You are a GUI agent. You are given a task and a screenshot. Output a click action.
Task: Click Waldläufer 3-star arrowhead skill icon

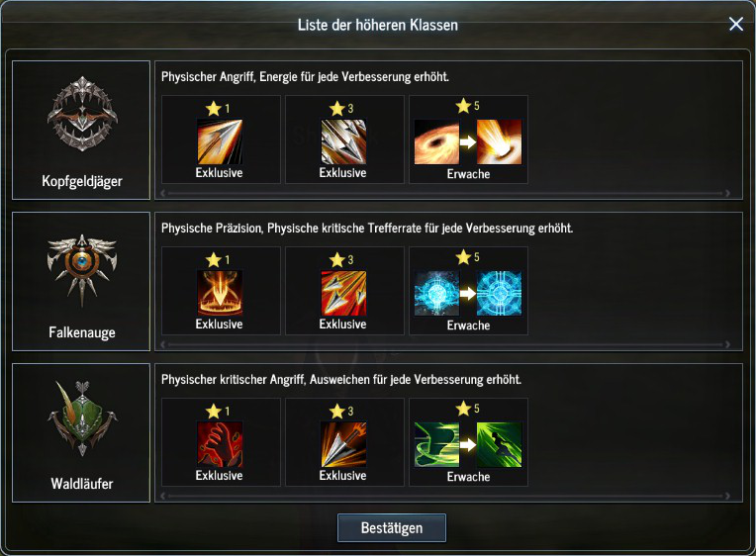pyautogui.click(x=343, y=444)
